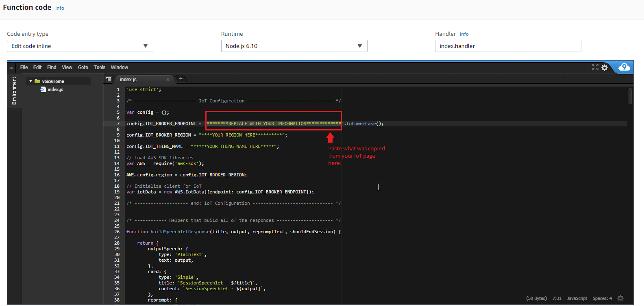Open the Tools menu

point(100,67)
